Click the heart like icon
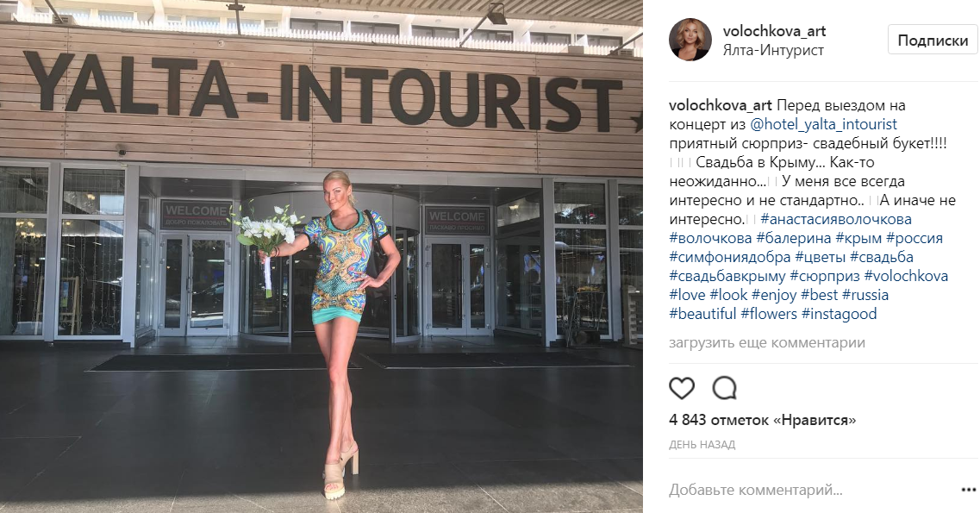Screen dimensions: 980x513 click(x=682, y=388)
